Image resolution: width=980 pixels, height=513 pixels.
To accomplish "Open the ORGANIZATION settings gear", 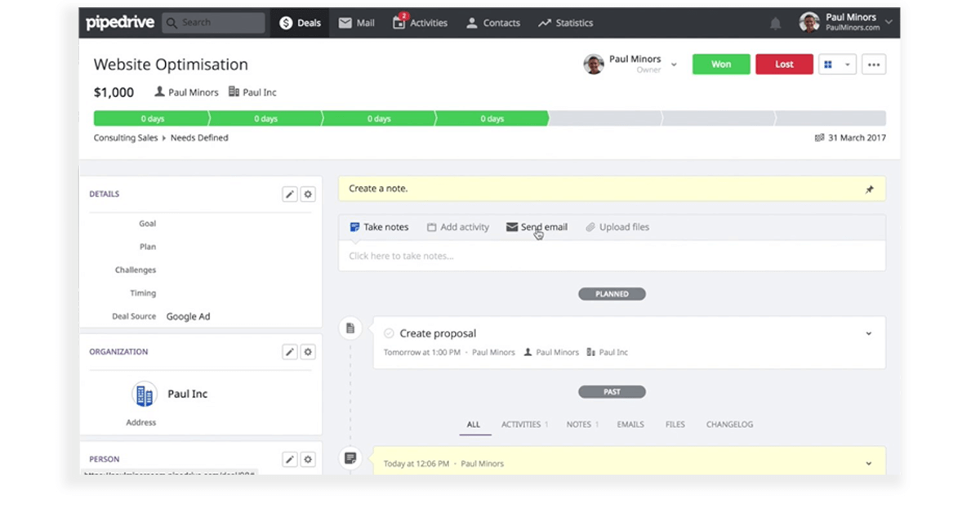I will pos(308,351).
